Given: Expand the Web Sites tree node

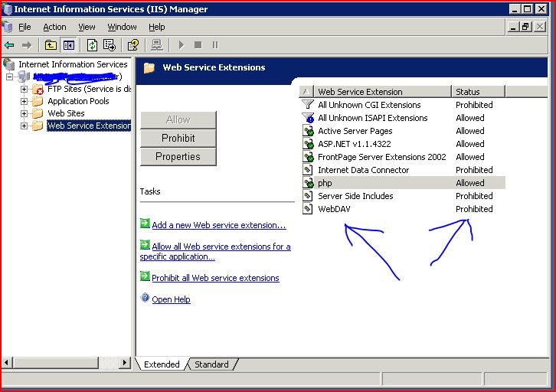Looking at the screenshot, I should pos(24,113).
